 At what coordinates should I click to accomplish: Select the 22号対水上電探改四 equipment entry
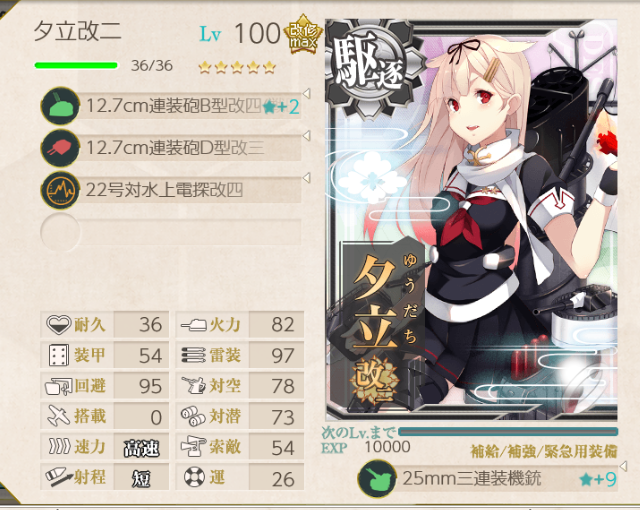[x=171, y=190]
